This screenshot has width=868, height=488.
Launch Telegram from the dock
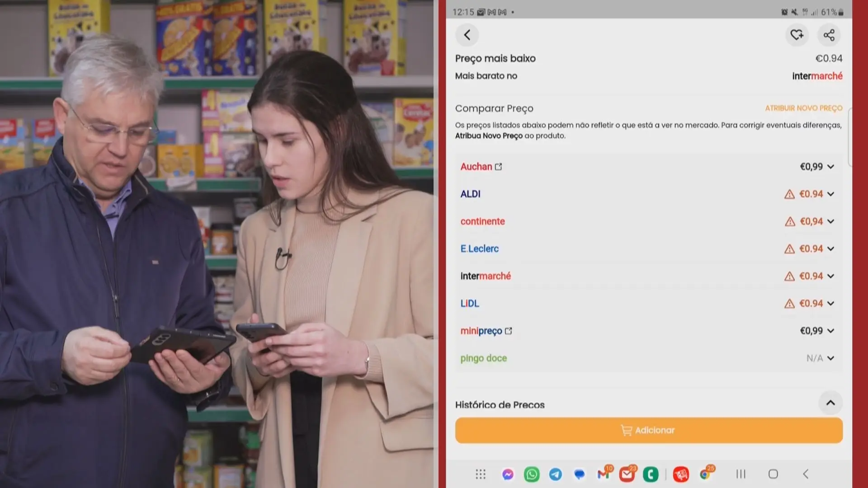coord(556,474)
